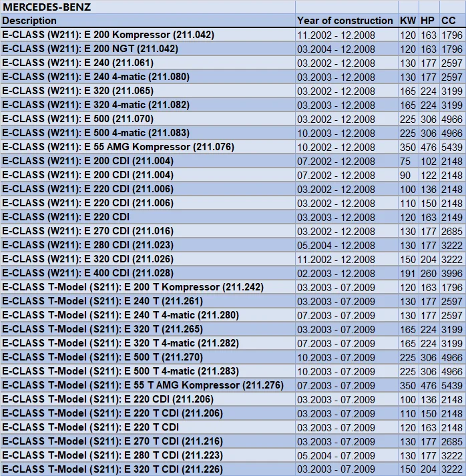This screenshot has height=476, width=466.
Task: Select E 240 T (211.261) cell
Action: 148,301
